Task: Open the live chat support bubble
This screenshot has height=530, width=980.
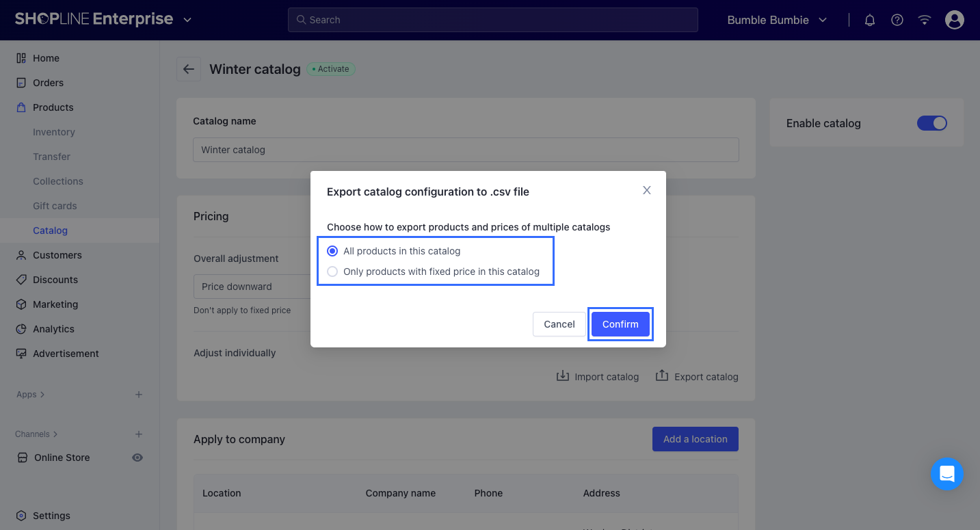Action: 946,474
